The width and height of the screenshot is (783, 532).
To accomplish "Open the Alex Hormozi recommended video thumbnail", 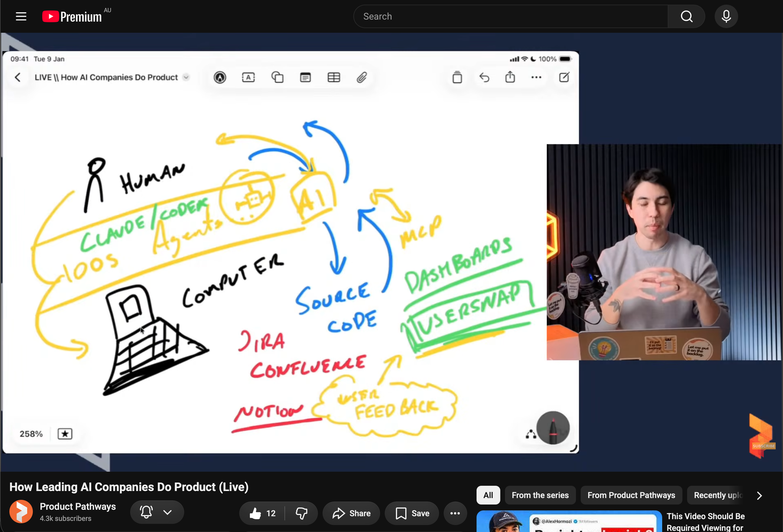I will (569, 521).
